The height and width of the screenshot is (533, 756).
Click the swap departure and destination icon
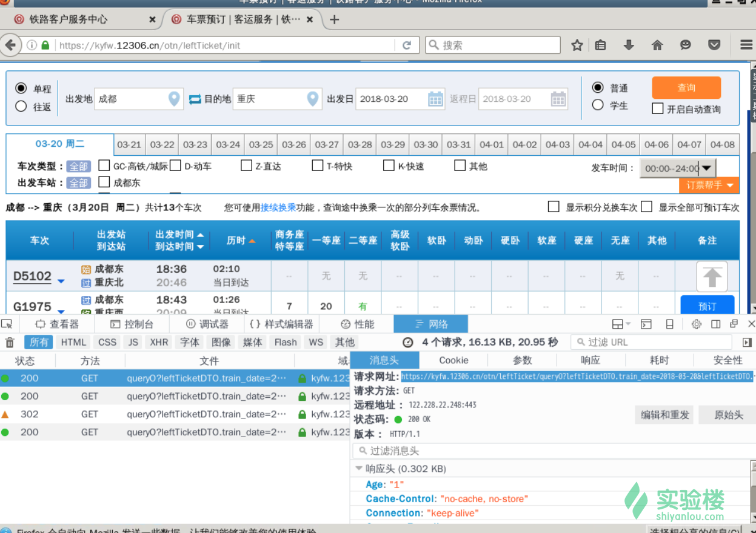click(195, 99)
